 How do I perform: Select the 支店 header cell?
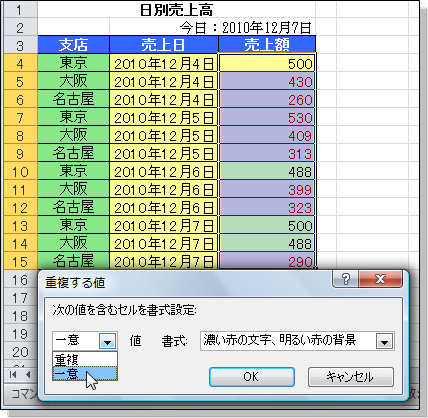tap(74, 44)
